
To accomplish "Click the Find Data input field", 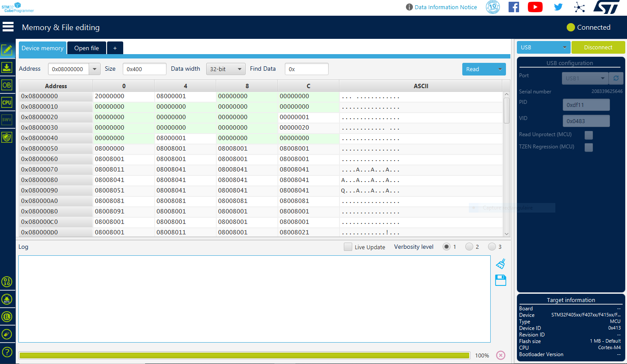I will click(x=306, y=69).
